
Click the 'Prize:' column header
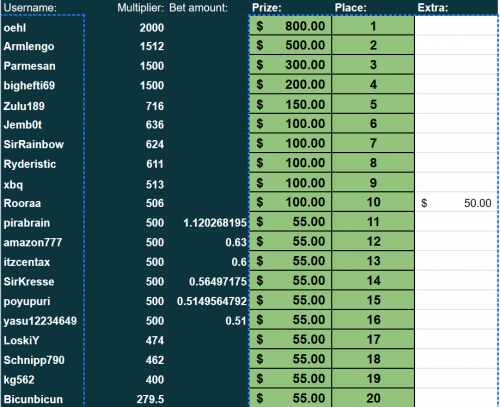tap(290, 8)
